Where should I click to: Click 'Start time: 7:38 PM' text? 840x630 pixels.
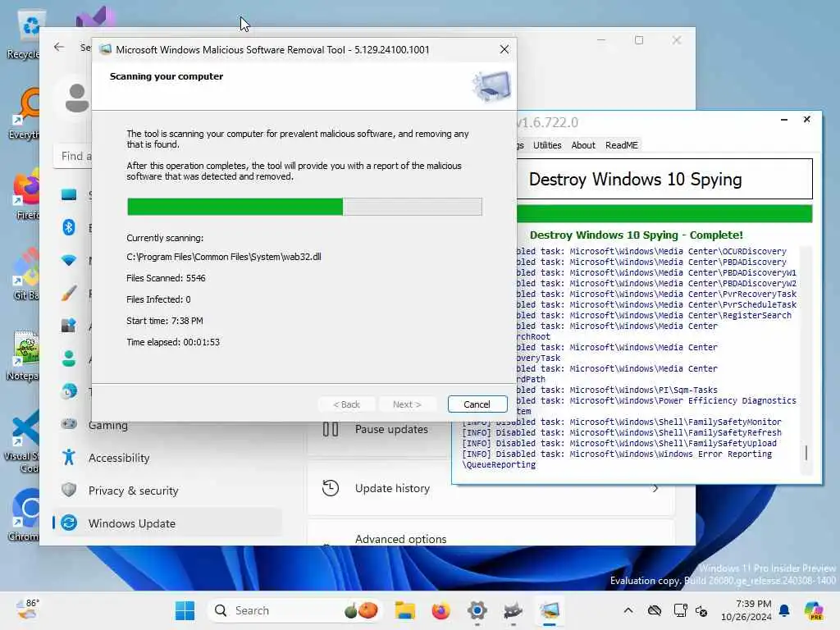164,321
